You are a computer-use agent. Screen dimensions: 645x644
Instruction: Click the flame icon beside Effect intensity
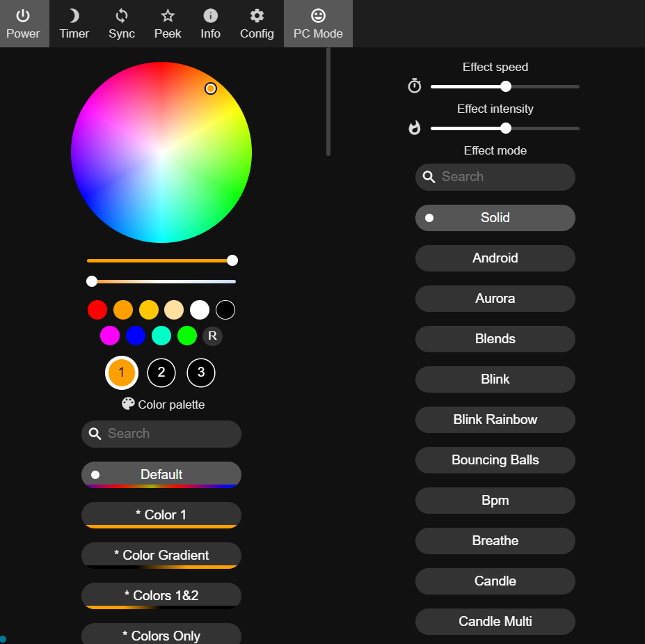(414, 128)
